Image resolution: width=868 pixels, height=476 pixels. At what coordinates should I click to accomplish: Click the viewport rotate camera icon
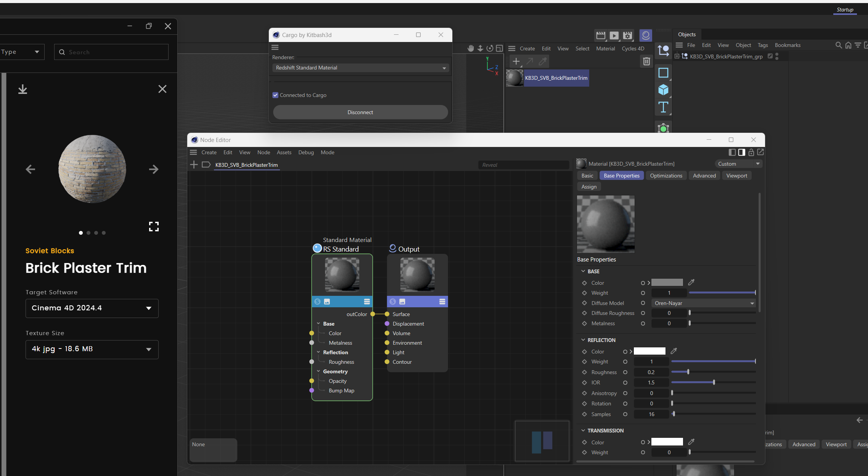[x=490, y=48]
